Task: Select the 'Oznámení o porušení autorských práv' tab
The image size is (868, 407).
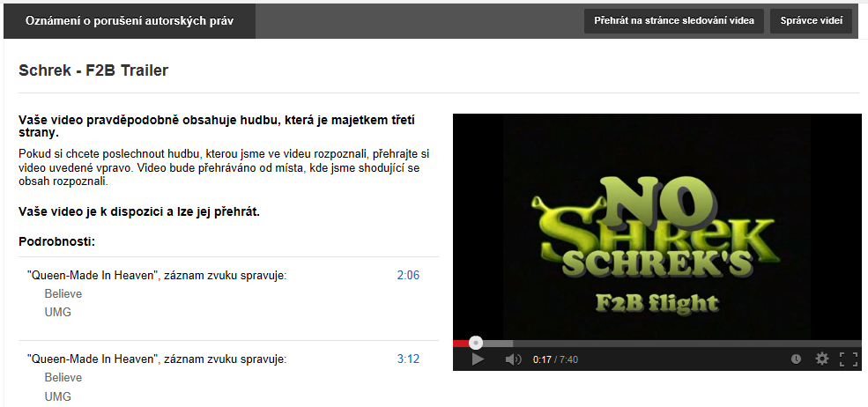Action: point(130,21)
